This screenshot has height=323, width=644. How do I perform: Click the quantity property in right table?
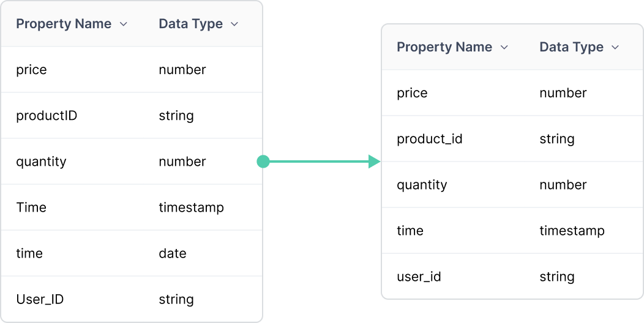point(422,185)
